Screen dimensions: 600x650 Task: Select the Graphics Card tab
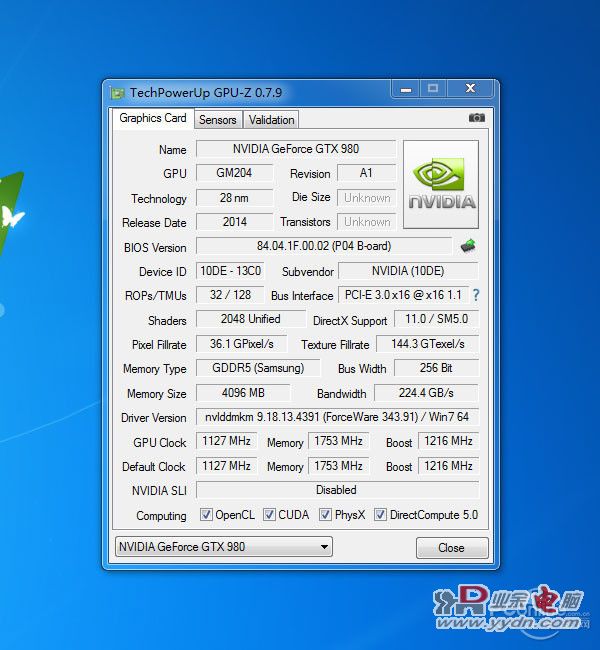153,118
